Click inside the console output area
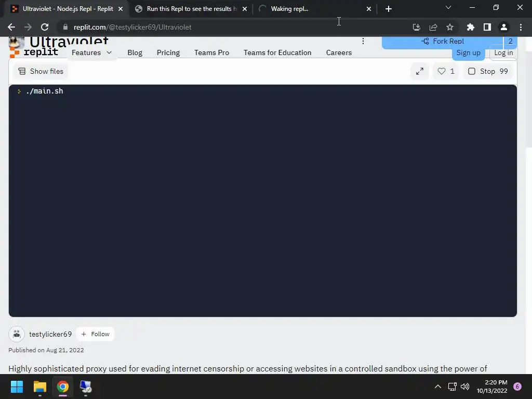Image resolution: width=532 pixels, height=399 pixels. 262,201
